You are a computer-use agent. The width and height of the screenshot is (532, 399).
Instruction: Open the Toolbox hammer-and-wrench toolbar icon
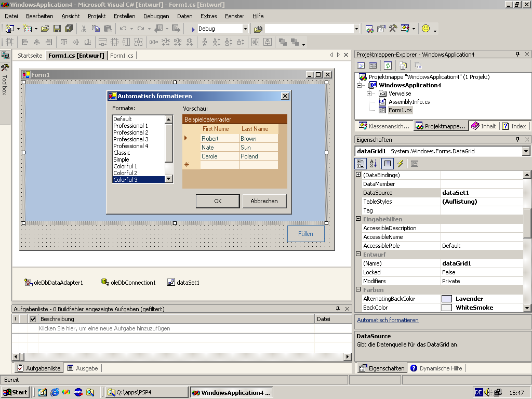point(393,29)
